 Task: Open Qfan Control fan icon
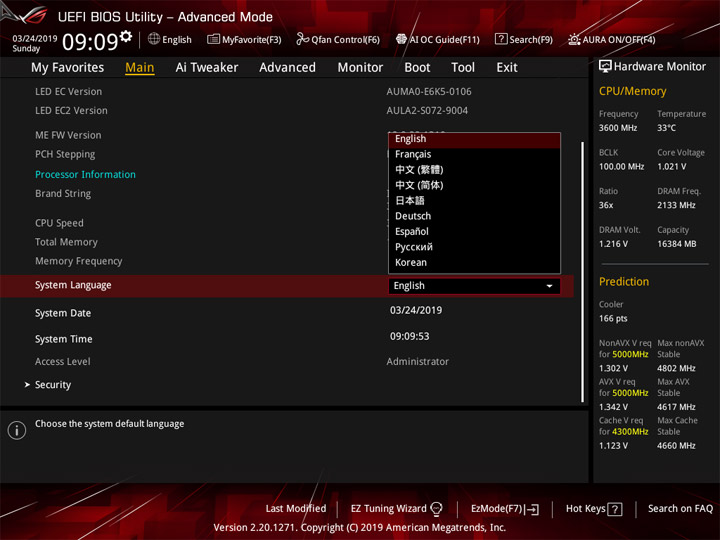302,39
